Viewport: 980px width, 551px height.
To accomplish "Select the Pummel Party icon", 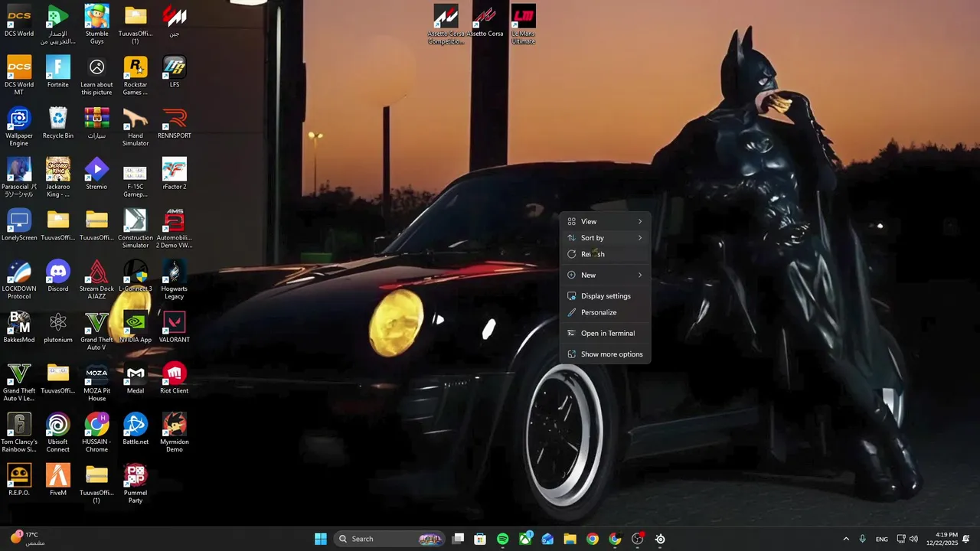I will coord(136,484).
